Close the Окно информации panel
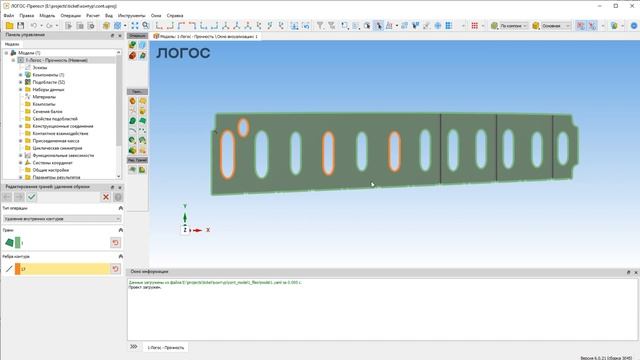This screenshot has width=640, height=360. point(636,272)
